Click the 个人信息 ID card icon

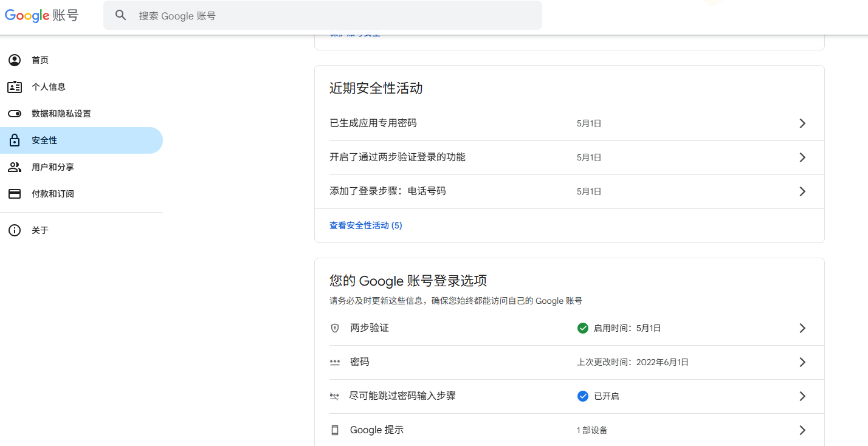tap(15, 87)
